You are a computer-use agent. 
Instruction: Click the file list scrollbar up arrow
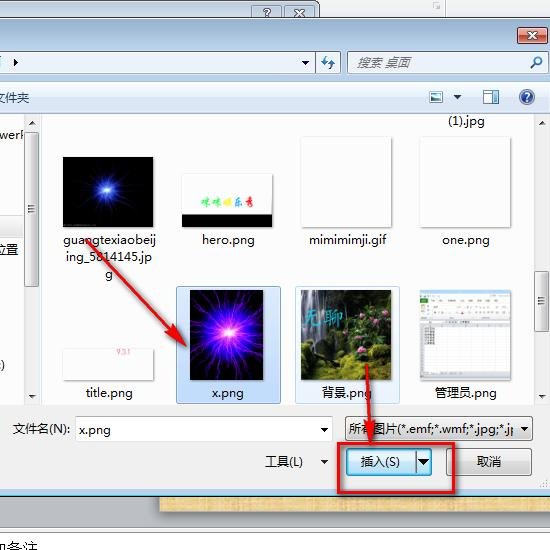pos(542,123)
